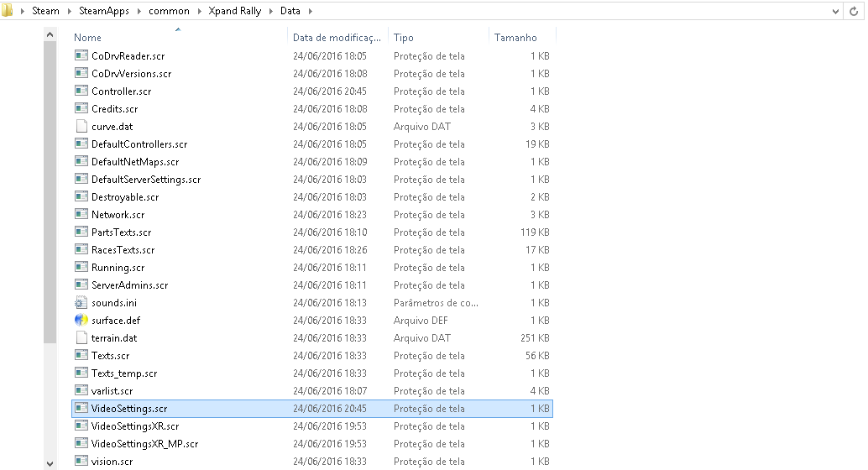Select the DefaultControllers.scr file icon
The height and width of the screenshot is (470, 868).
pyautogui.click(x=81, y=144)
